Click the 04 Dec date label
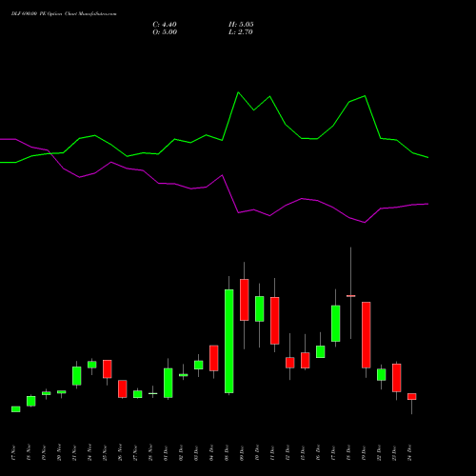476x476 pixels. click(x=211, y=453)
